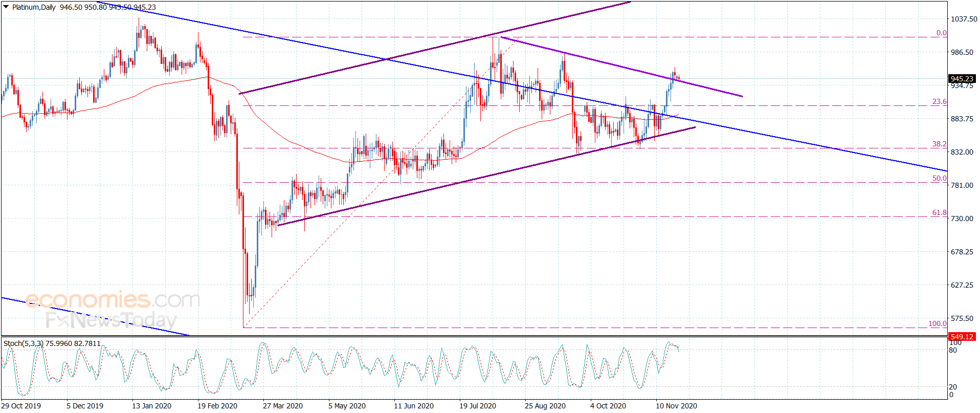Screen dimensions: 980x413
Task: Select the 19 Feb 2020 date marker
Action: coord(217,406)
